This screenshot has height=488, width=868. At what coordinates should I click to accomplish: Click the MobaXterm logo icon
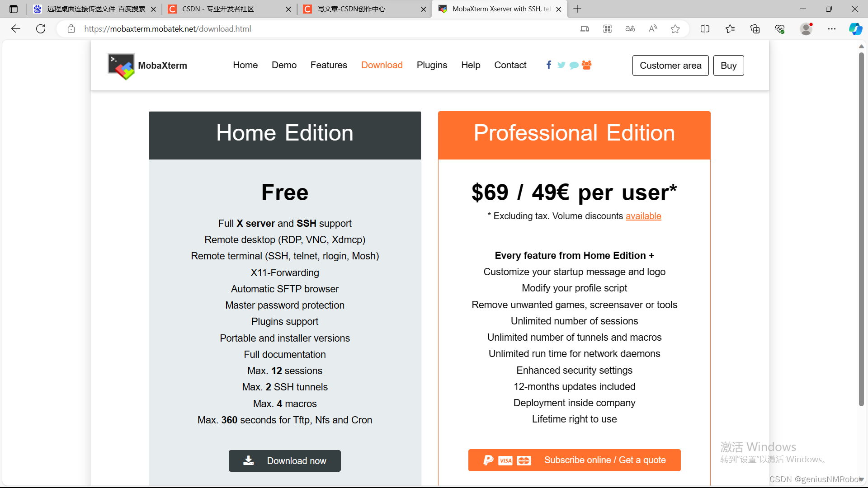[121, 66]
